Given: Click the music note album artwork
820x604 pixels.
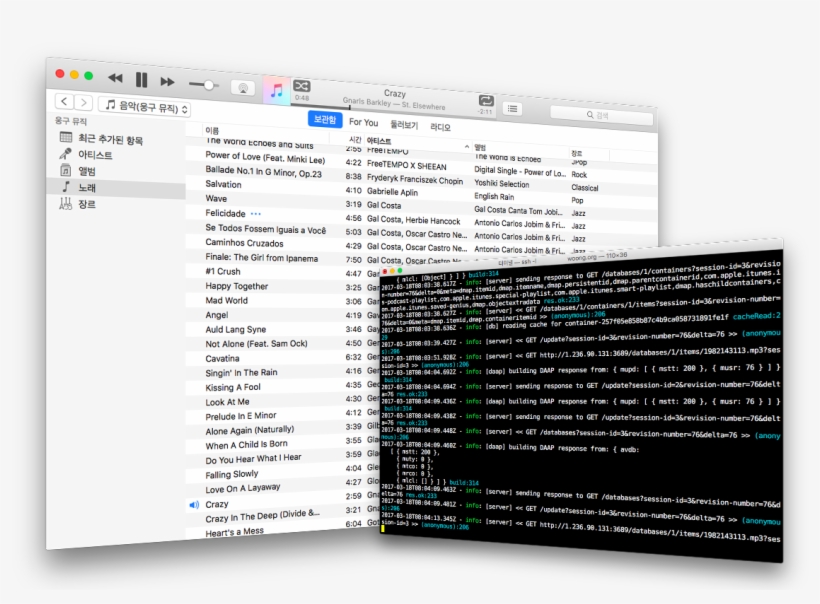Looking at the screenshot, I should [x=277, y=90].
